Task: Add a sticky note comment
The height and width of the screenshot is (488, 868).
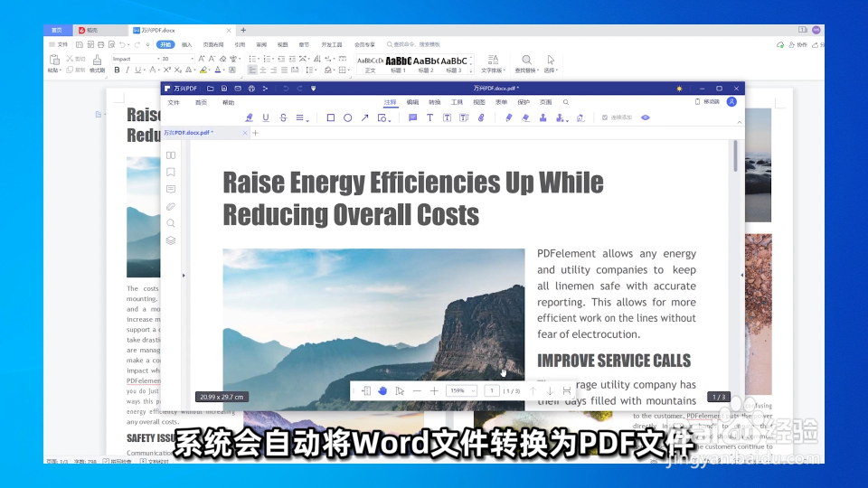Action: [x=412, y=117]
